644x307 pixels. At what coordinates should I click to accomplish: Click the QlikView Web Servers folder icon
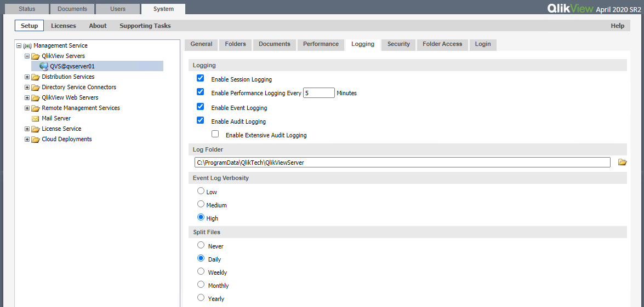coord(36,98)
